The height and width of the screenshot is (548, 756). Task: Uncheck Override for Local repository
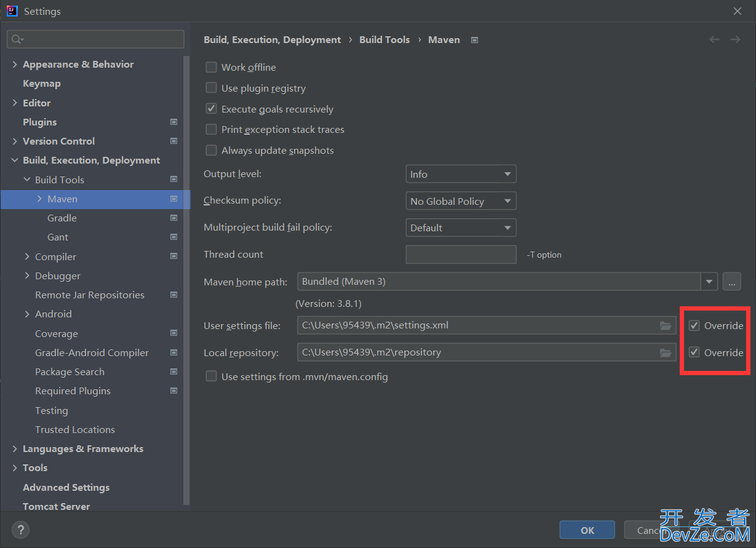pyautogui.click(x=694, y=352)
